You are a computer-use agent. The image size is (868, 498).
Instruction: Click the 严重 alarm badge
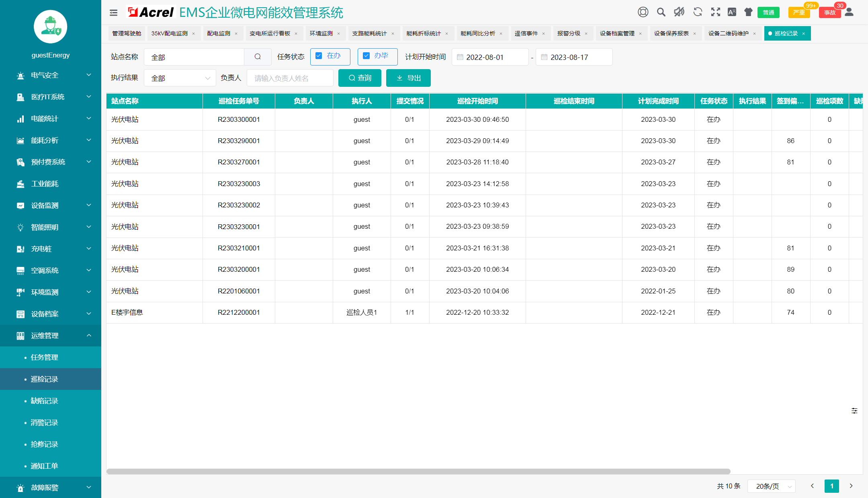[x=799, y=12]
